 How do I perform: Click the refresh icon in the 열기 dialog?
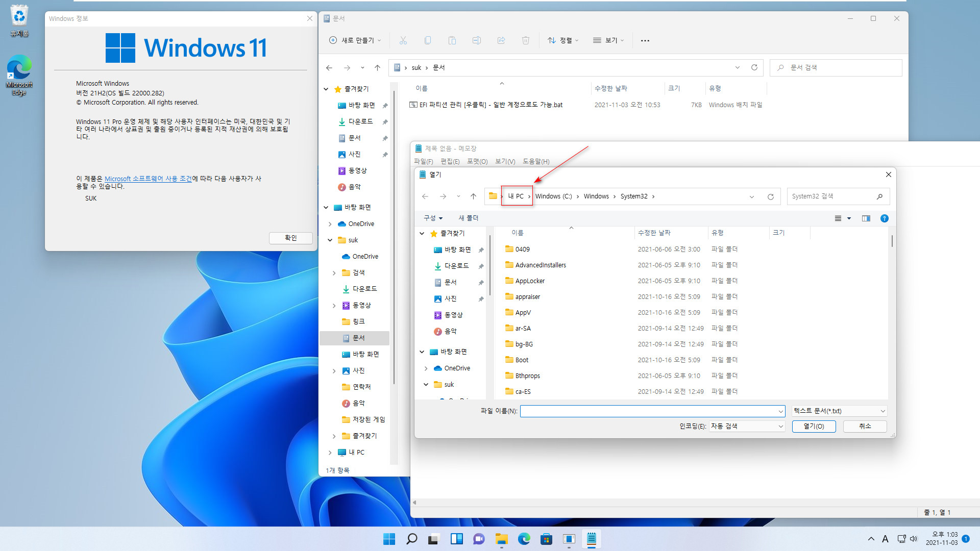(x=771, y=196)
